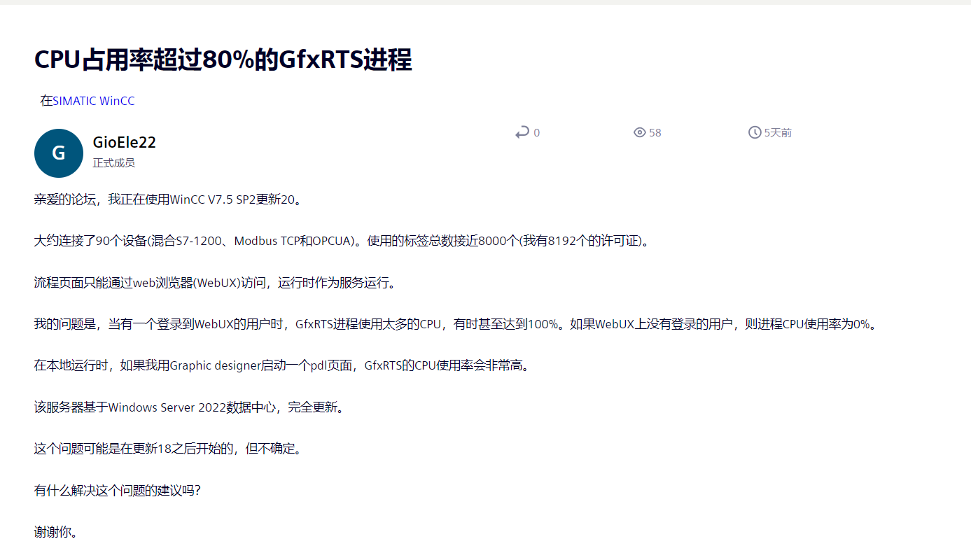Open the SIMATIC WinCC forum link
The height and width of the screenshot is (560, 971).
point(94,101)
